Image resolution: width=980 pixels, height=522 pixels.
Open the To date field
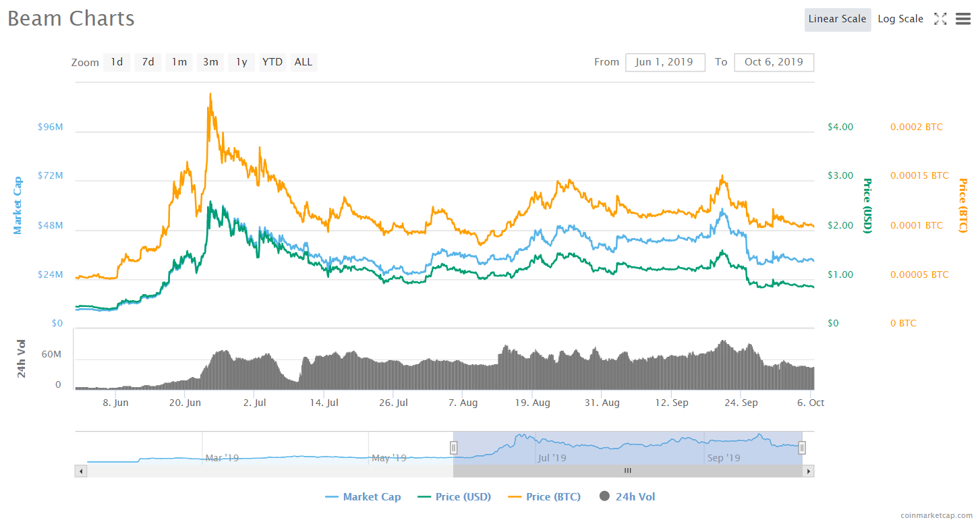[774, 62]
